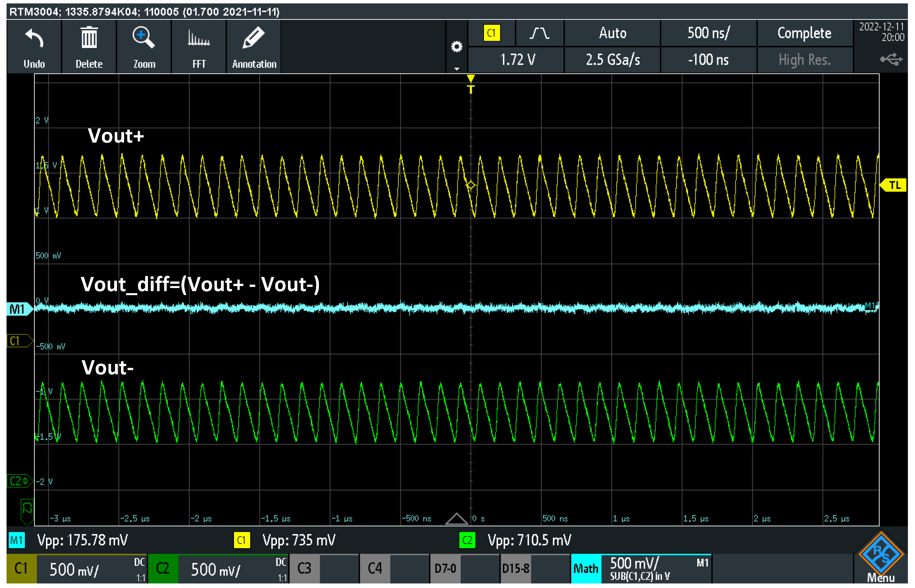Click the rising edge trigger slope icon
The image size is (915, 588).
coord(539,34)
